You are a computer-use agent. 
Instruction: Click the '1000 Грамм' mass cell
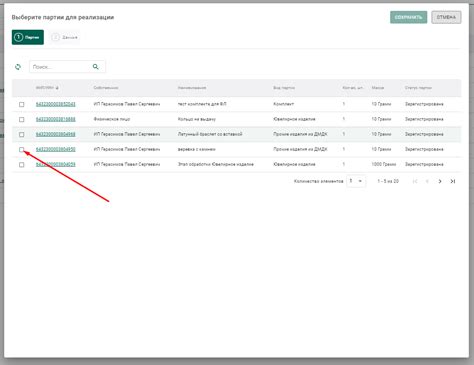384,164
